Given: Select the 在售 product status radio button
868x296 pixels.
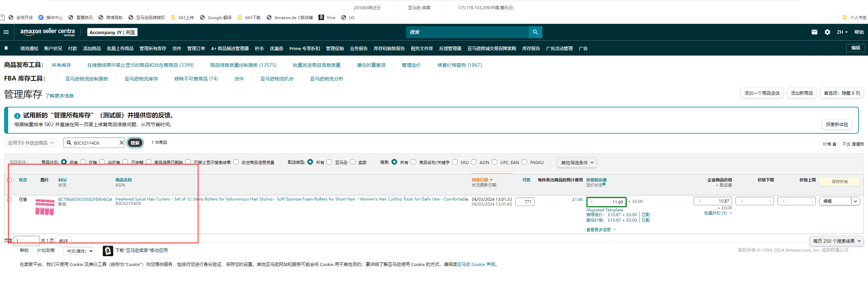Looking at the screenshot, I should (83, 162).
